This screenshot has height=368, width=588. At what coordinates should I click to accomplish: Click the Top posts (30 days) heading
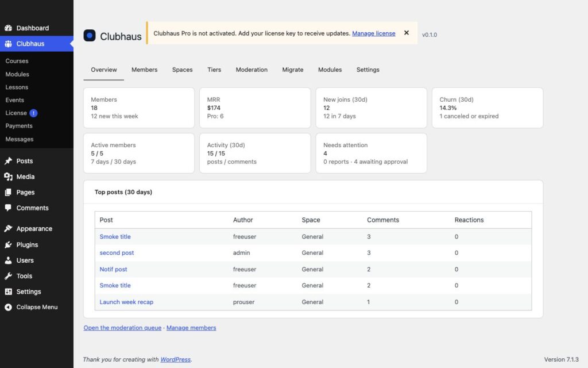[x=123, y=192]
